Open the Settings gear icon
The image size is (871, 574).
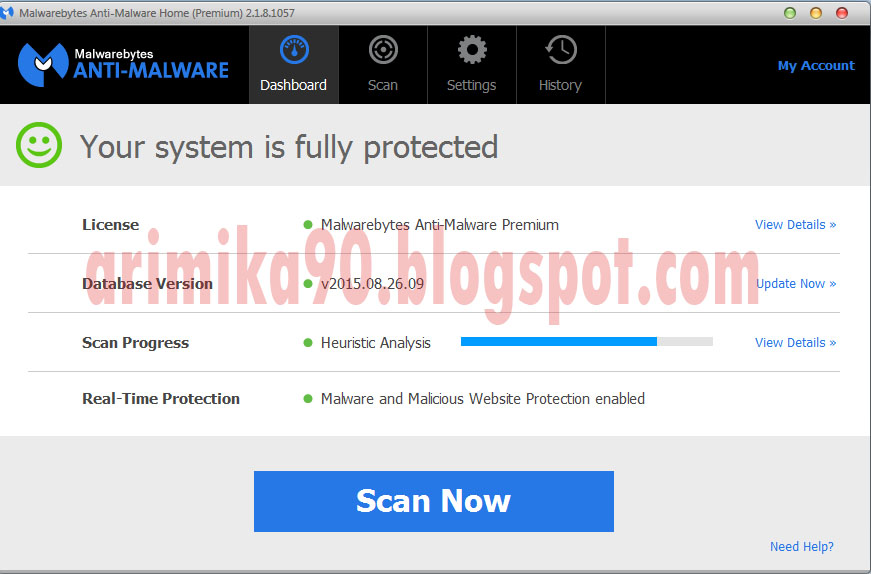pyautogui.click(x=472, y=50)
